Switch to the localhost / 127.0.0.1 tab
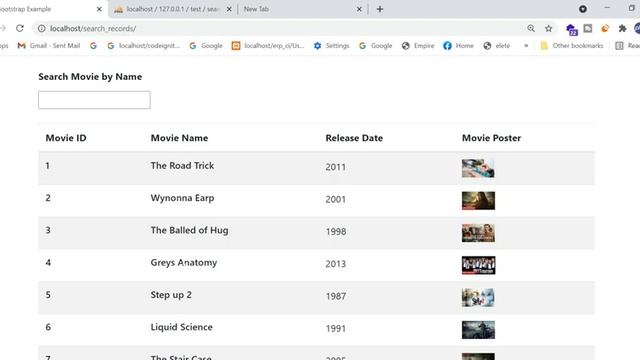 click(x=173, y=9)
